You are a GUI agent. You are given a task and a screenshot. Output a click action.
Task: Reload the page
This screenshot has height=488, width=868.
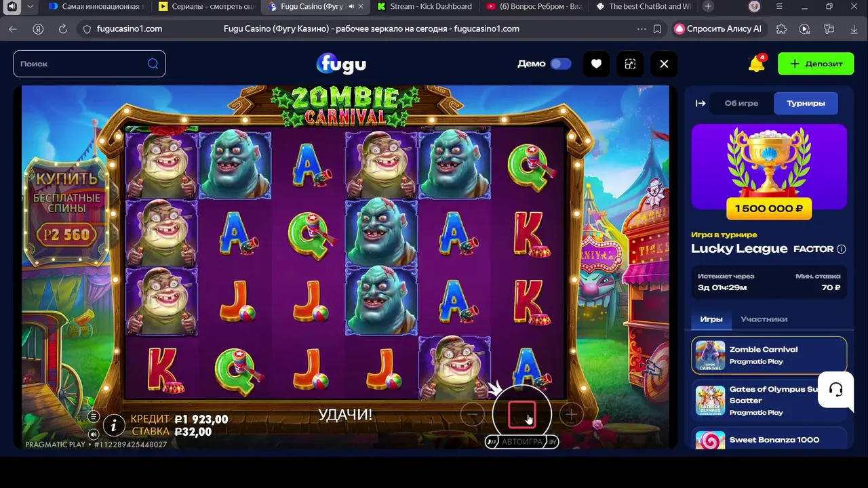click(x=63, y=29)
